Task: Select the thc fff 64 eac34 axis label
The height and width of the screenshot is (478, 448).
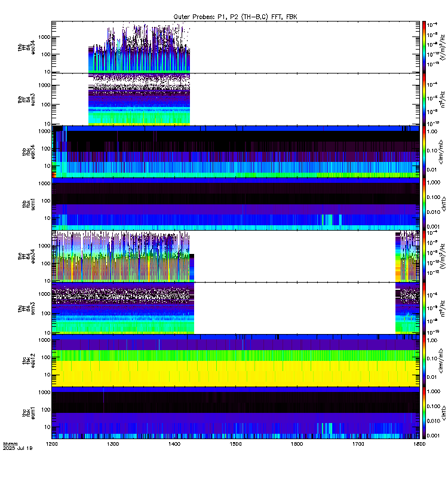Action: coord(26,256)
